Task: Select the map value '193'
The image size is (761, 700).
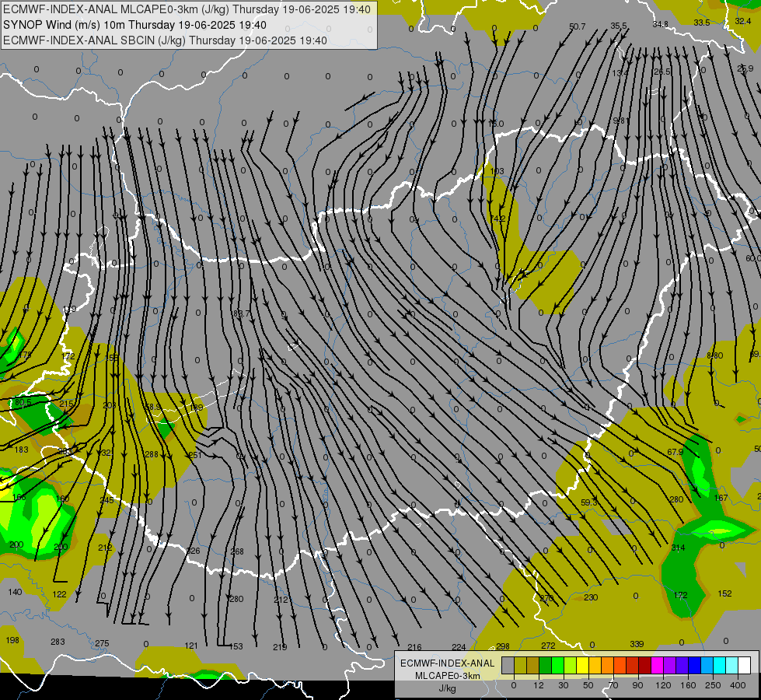Action: click(497, 171)
